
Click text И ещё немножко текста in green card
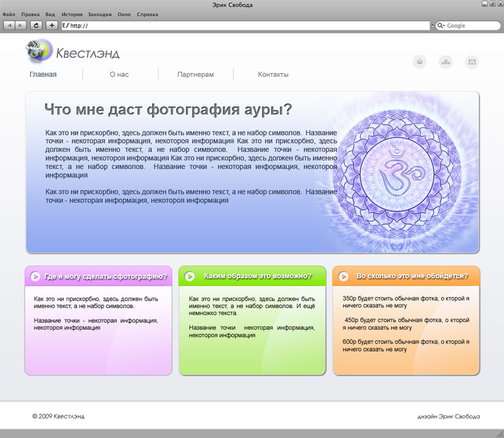coord(251,310)
